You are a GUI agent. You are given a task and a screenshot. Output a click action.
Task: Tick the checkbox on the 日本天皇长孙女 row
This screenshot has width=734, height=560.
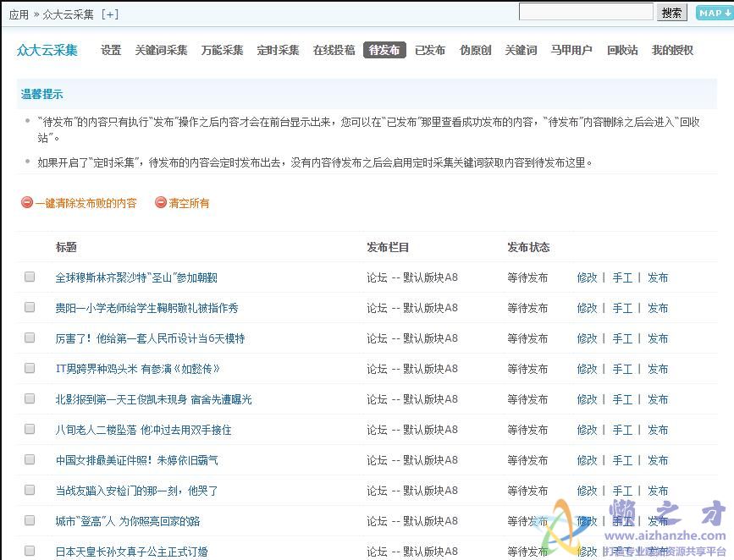tap(29, 551)
